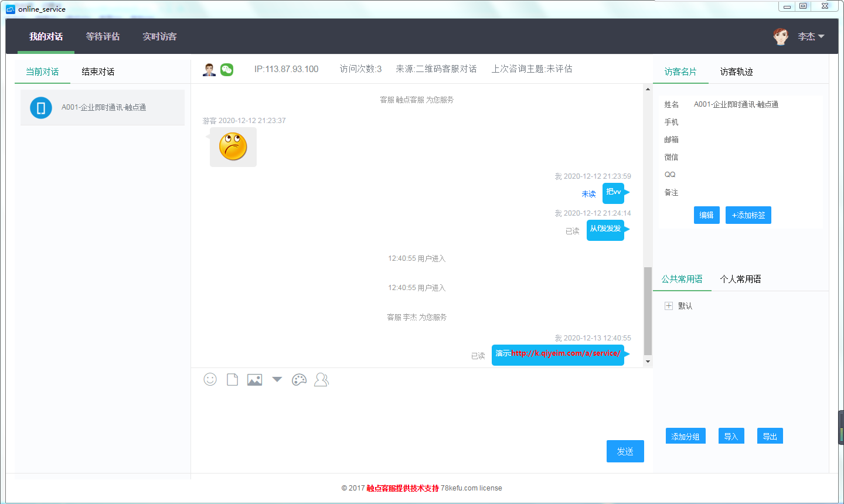Switch to the 等待评估 tab

pyautogui.click(x=103, y=36)
